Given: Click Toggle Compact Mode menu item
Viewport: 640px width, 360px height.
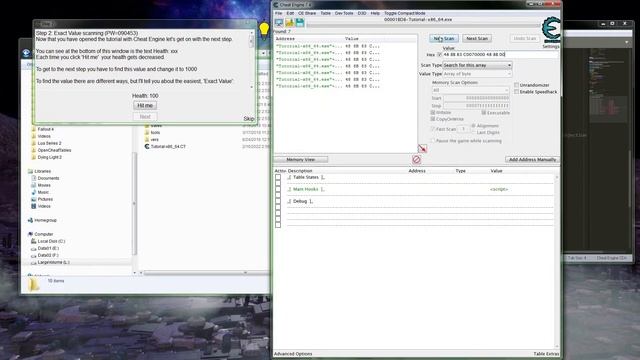Looking at the screenshot, I should 404,13.
